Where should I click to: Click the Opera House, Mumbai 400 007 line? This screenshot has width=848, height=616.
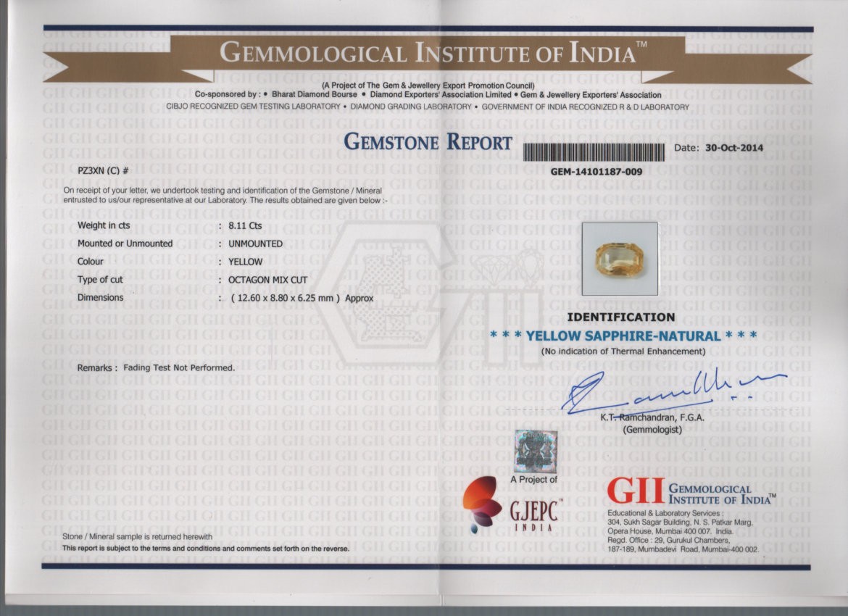coord(670,531)
